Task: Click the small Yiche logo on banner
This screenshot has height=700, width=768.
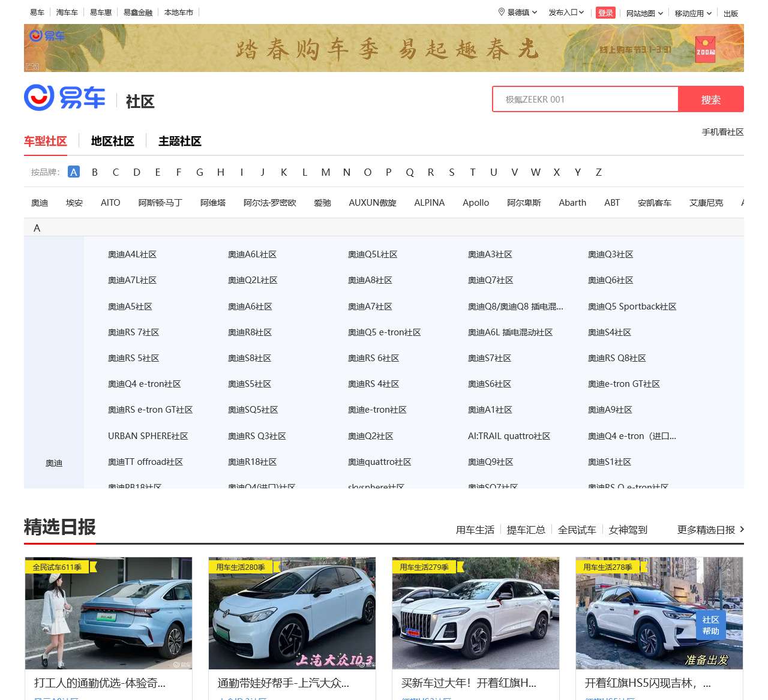Action: coord(47,36)
